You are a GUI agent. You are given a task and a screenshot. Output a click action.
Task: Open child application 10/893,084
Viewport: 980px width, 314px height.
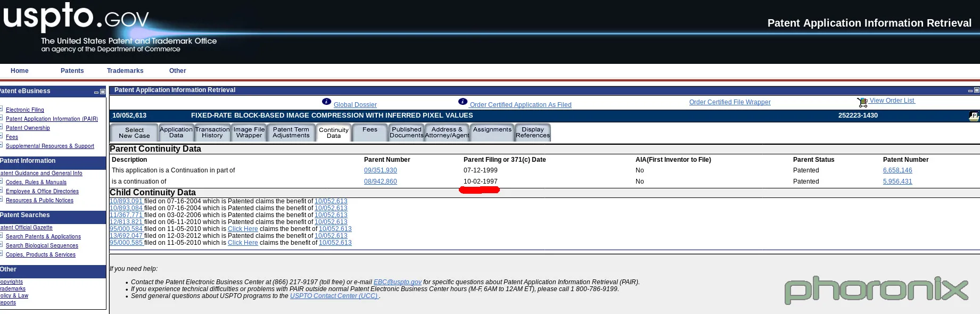coord(126,208)
